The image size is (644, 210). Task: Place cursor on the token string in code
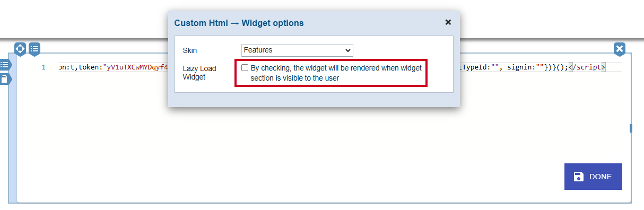click(x=136, y=67)
